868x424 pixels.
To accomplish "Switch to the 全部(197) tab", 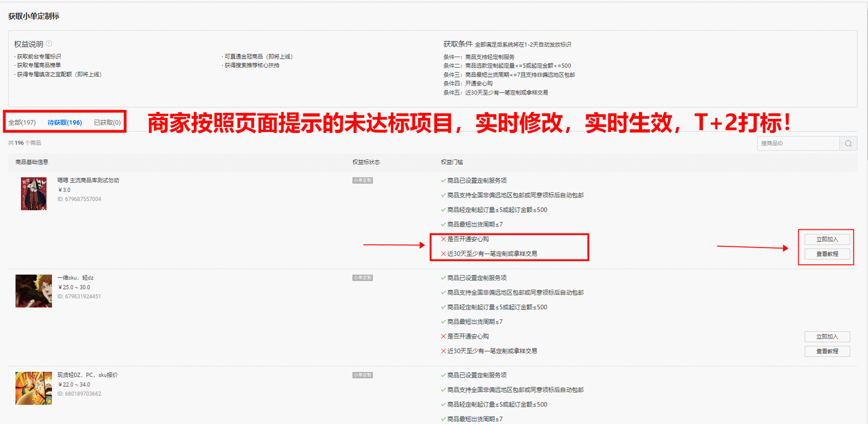I will (22, 122).
